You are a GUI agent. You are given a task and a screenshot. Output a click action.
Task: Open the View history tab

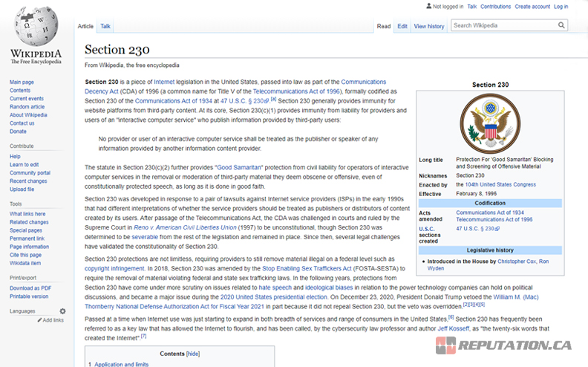(429, 26)
